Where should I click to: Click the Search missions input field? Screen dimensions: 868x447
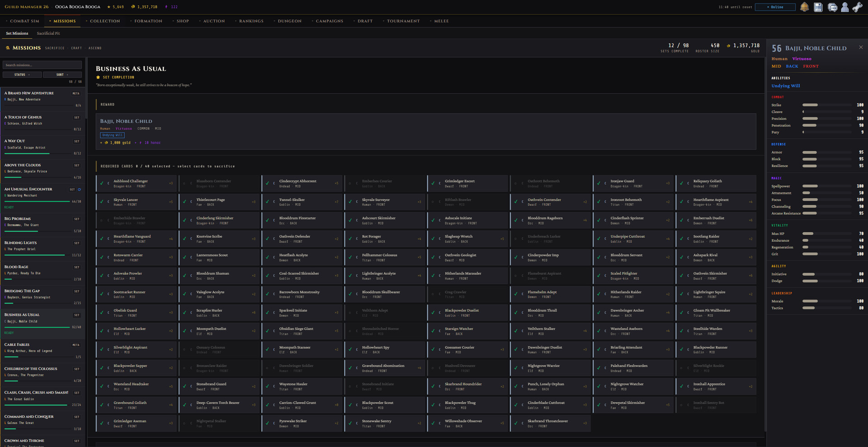(42, 65)
